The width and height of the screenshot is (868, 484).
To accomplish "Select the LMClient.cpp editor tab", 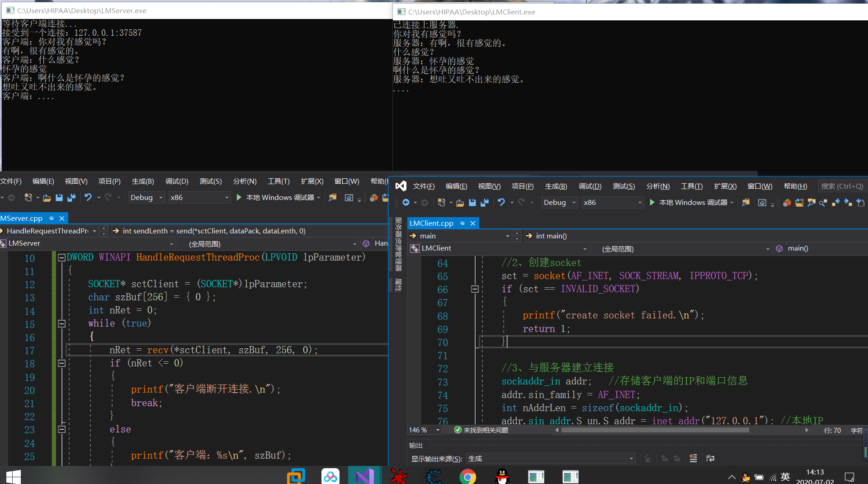I will (x=431, y=223).
